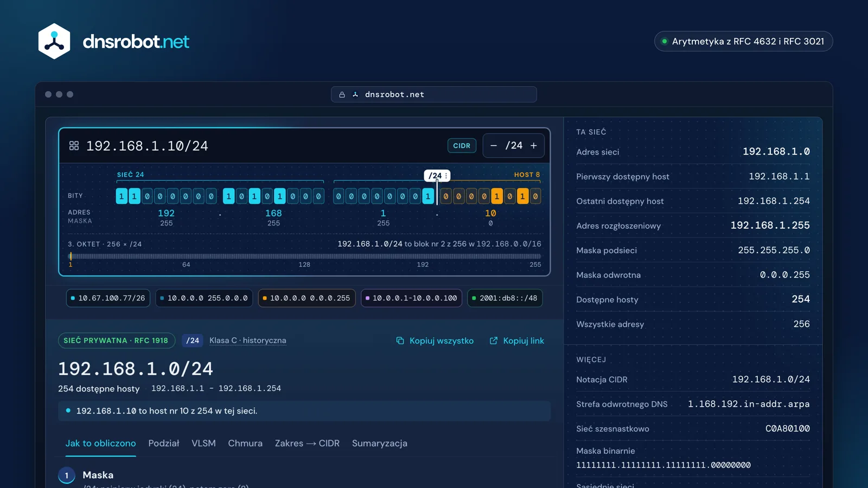Switch to the VLSM tab
Screen dimensions: 868x488
coord(203,444)
